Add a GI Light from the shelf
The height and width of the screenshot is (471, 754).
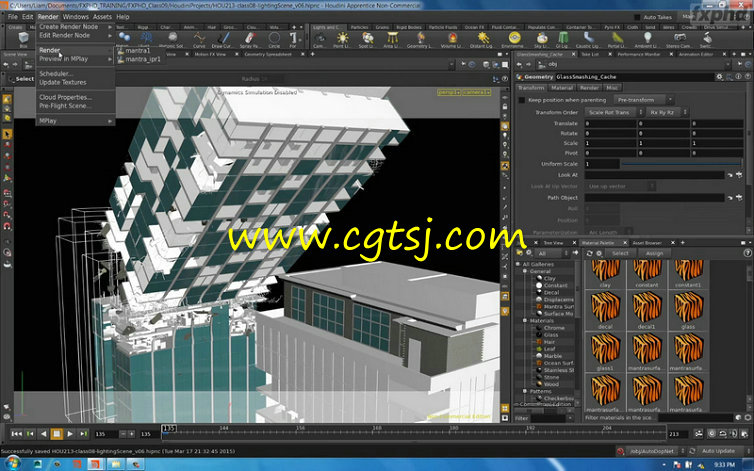563,39
